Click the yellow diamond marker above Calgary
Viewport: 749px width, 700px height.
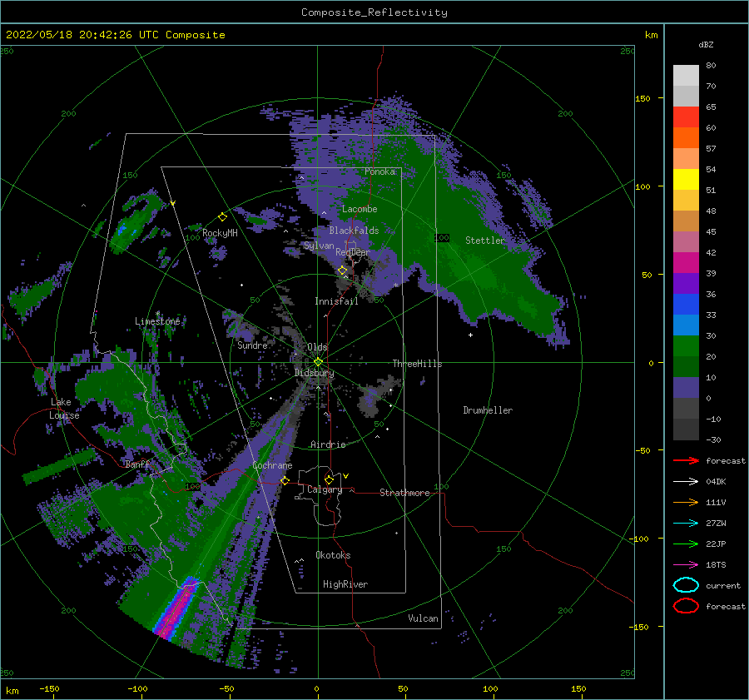pyautogui.click(x=329, y=479)
